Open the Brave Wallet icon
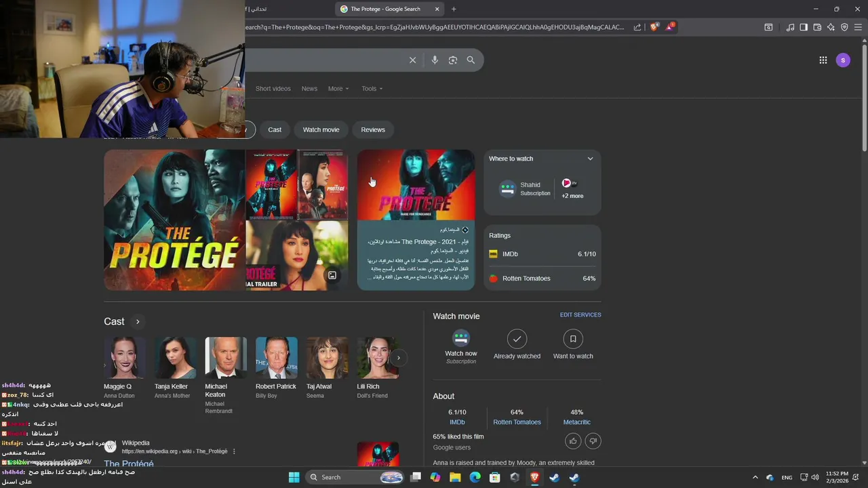This screenshot has width=868, height=488. tap(817, 27)
